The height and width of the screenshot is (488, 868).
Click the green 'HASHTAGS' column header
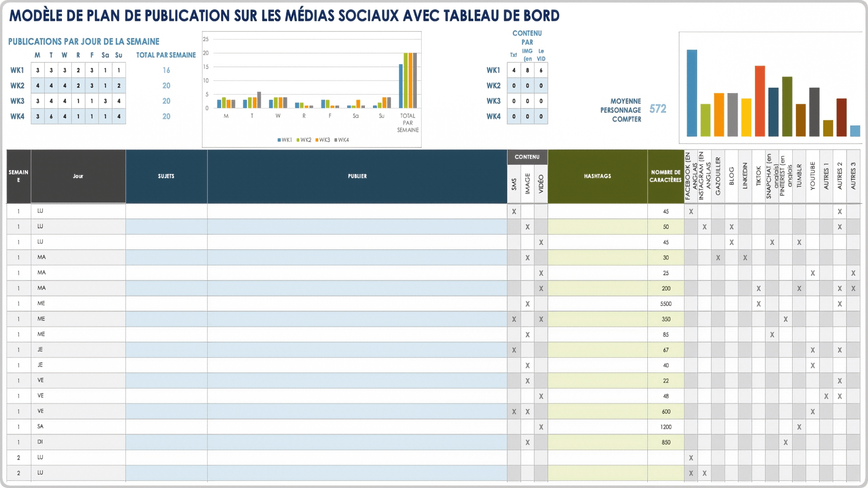(x=598, y=176)
